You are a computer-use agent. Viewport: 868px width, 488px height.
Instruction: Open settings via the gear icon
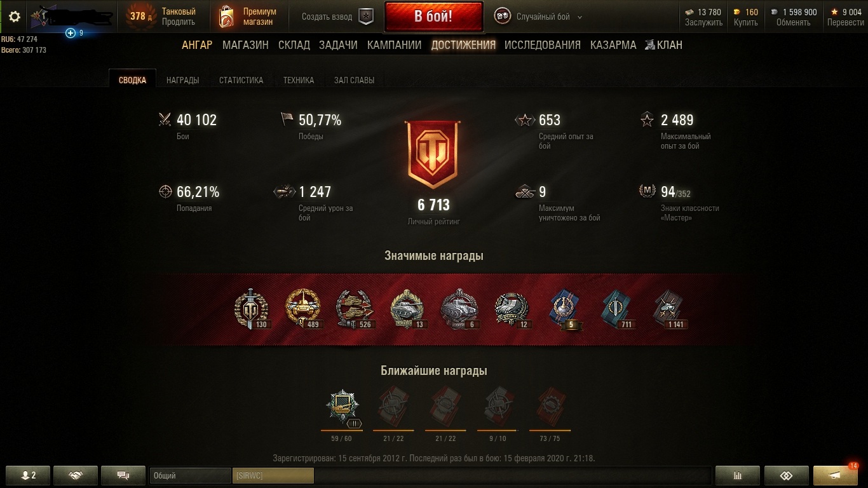point(14,17)
